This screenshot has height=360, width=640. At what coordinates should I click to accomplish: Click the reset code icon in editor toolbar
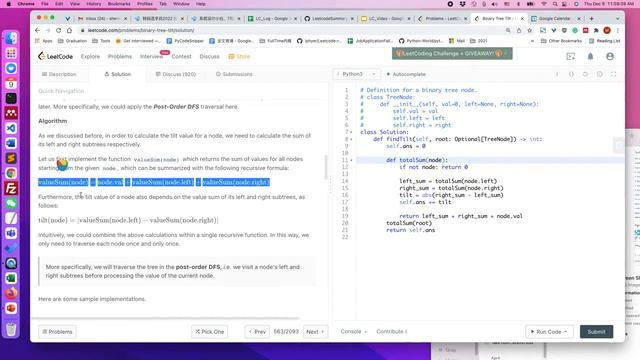point(585,74)
